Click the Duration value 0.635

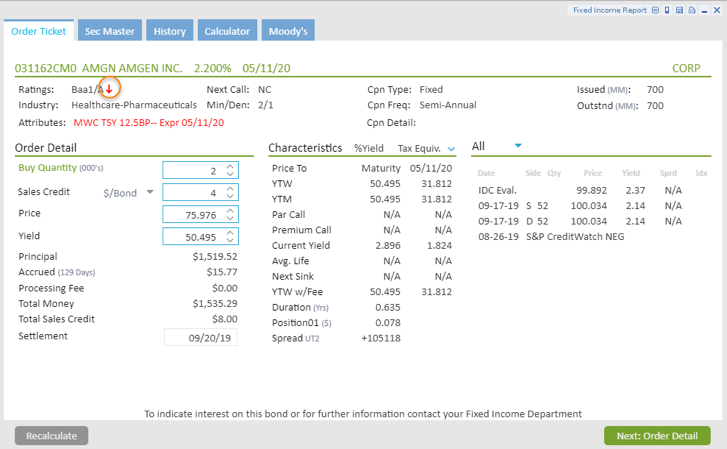[388, 307]
